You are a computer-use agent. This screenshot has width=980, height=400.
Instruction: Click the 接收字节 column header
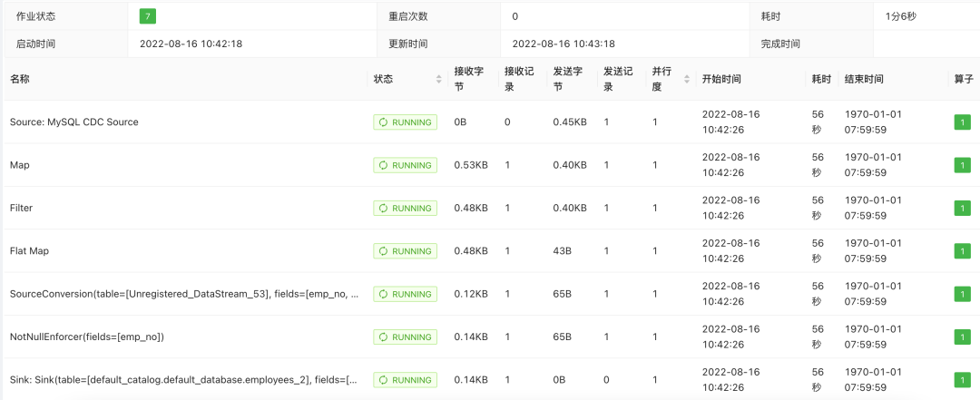coord(469,79)
